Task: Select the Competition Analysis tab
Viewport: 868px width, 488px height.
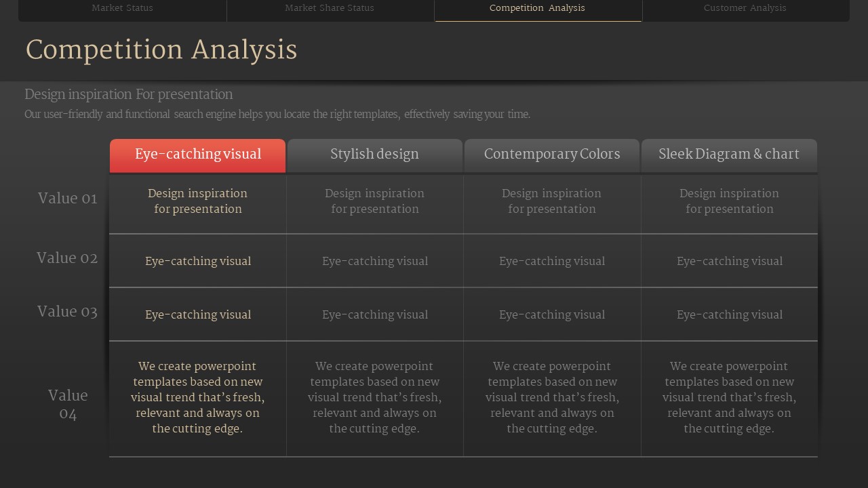Action: pyautogui.click(x=537, y=8)
